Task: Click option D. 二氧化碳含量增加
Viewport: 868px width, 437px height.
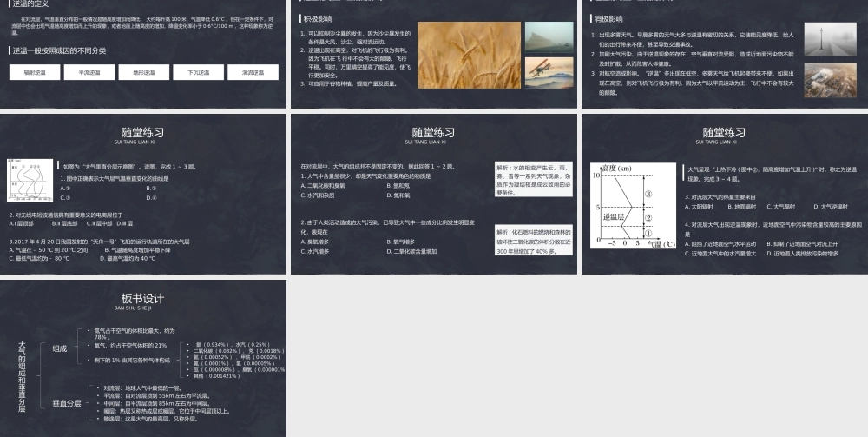Action: 411,251
